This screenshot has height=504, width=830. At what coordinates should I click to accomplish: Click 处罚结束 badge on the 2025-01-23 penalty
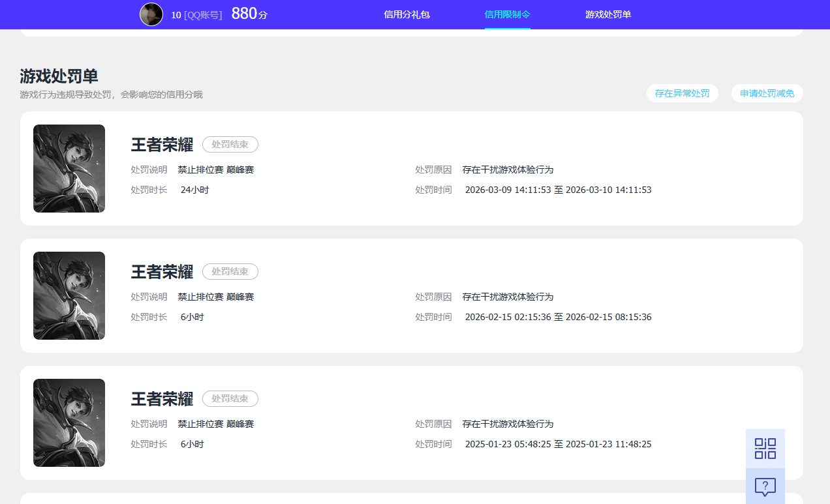pos(230,398)
